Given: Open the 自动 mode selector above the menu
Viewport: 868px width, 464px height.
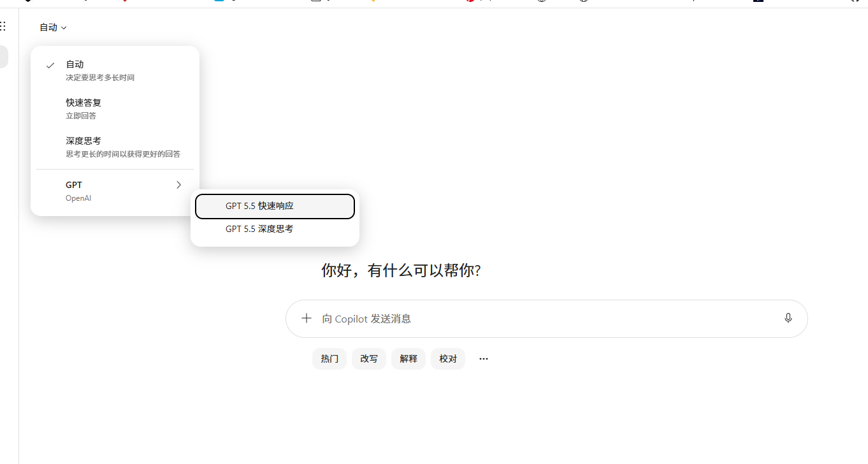Looking at the screenshot, I should coord(53,27).
